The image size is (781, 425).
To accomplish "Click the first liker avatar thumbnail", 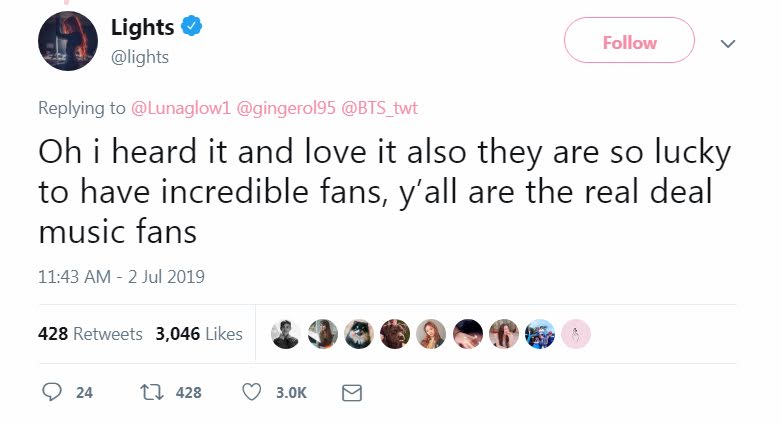I will [286, 334].
